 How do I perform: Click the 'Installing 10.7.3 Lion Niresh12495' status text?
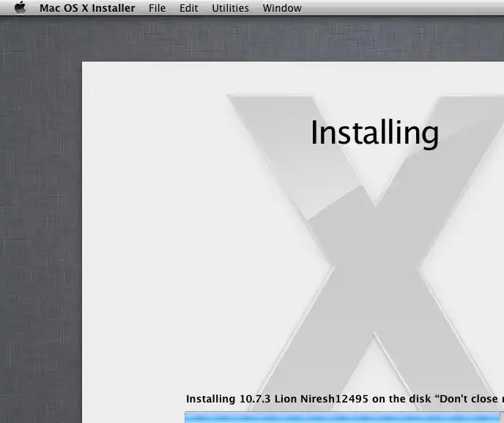click(x=277, y=399)
